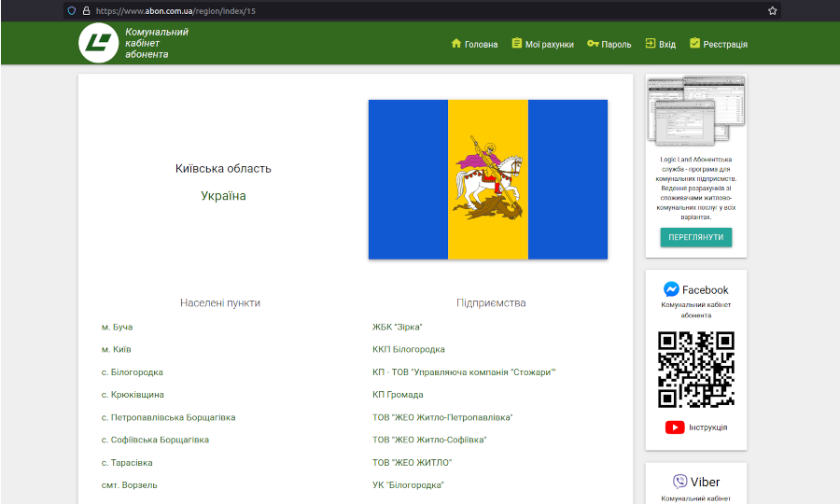Open the м. Буча settlement link
Screen dimensions: 840x504
coord(118,328)
